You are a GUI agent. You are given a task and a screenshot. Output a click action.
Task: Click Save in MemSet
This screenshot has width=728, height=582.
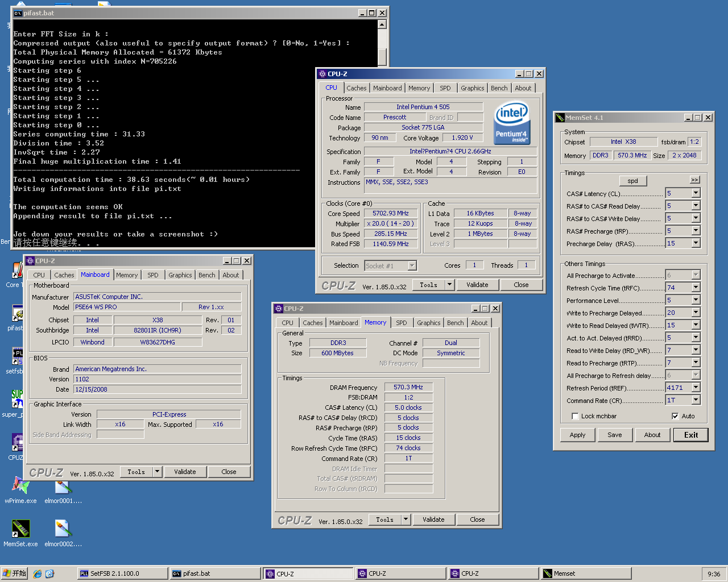pos(615,435)
